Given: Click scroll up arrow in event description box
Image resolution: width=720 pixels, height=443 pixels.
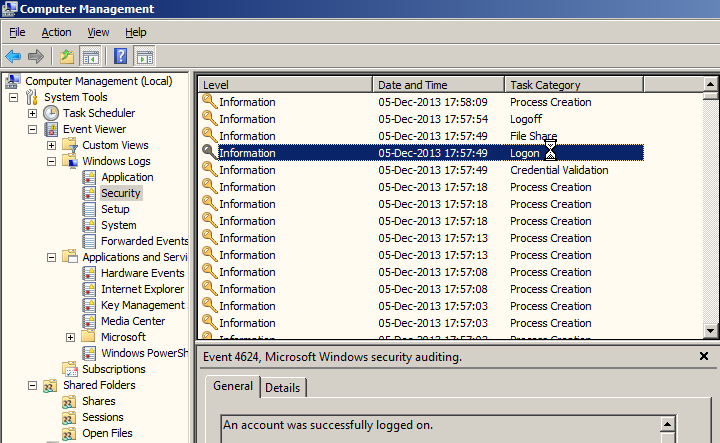Looking at the screenshot, I should [x=668, y=424].
